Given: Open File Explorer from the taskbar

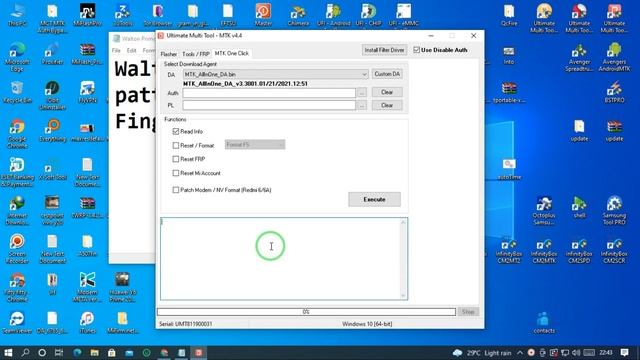Looking at the screenshot, I should (94, 353).
